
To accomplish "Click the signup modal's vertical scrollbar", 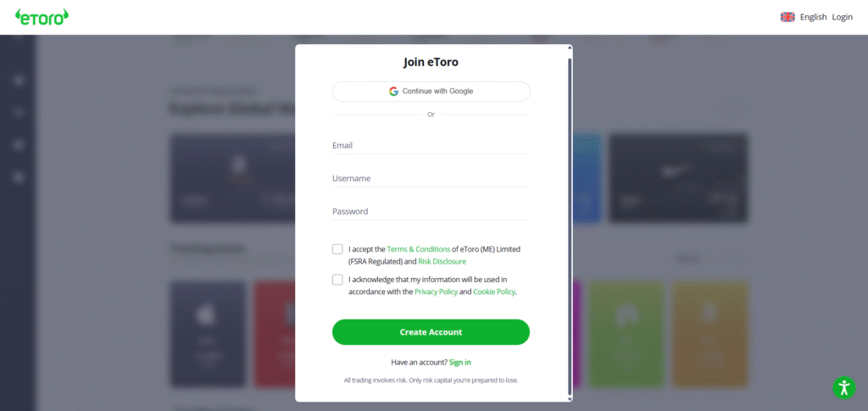I will 570,220.
